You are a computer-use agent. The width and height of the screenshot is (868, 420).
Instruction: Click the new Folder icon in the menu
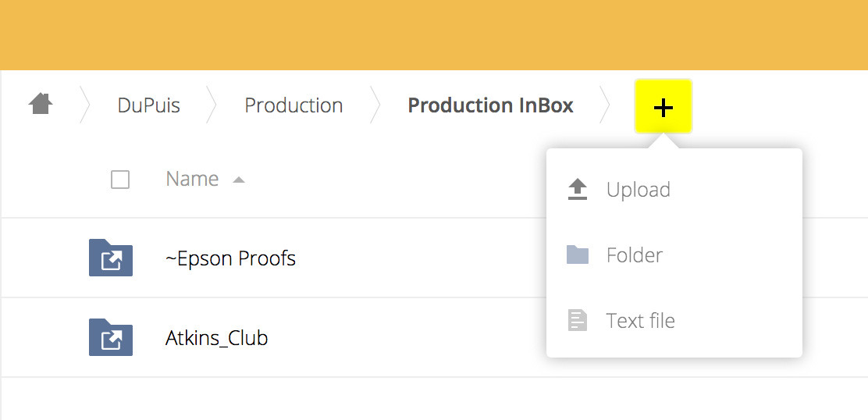(577, 255)
